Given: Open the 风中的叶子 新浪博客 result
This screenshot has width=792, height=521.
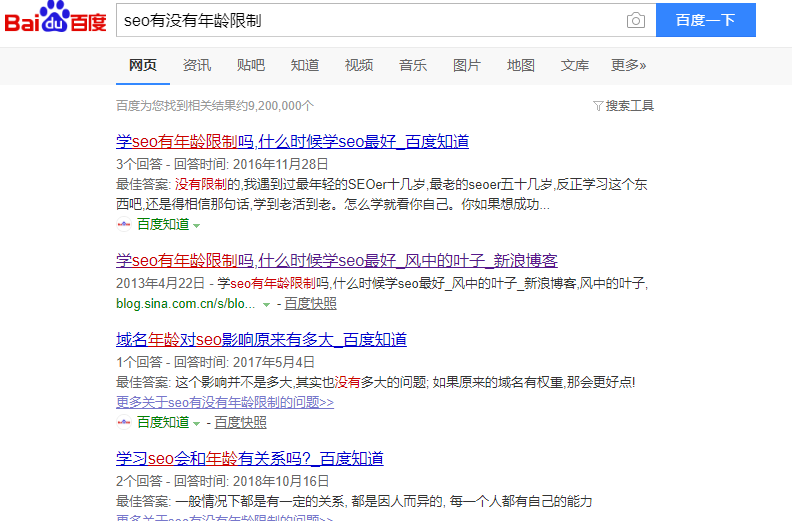Looking at the screenshot, I should click(x=337, y=261).
